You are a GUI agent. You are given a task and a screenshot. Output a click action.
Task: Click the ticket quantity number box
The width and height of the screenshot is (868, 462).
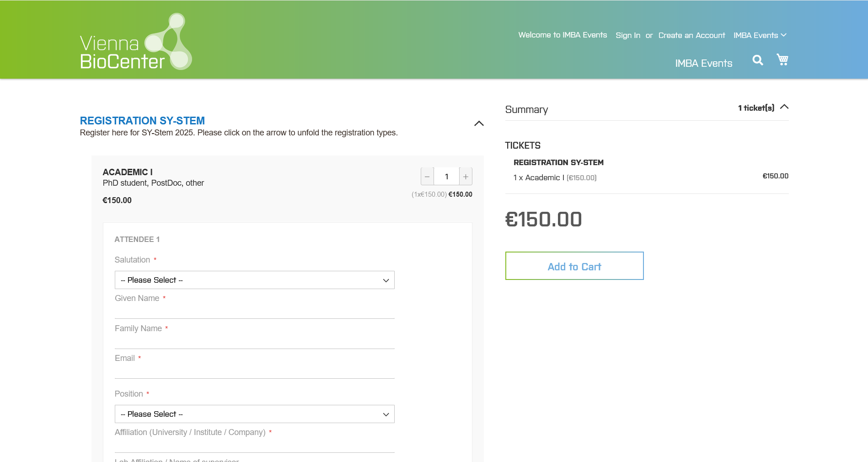point(446,177)
